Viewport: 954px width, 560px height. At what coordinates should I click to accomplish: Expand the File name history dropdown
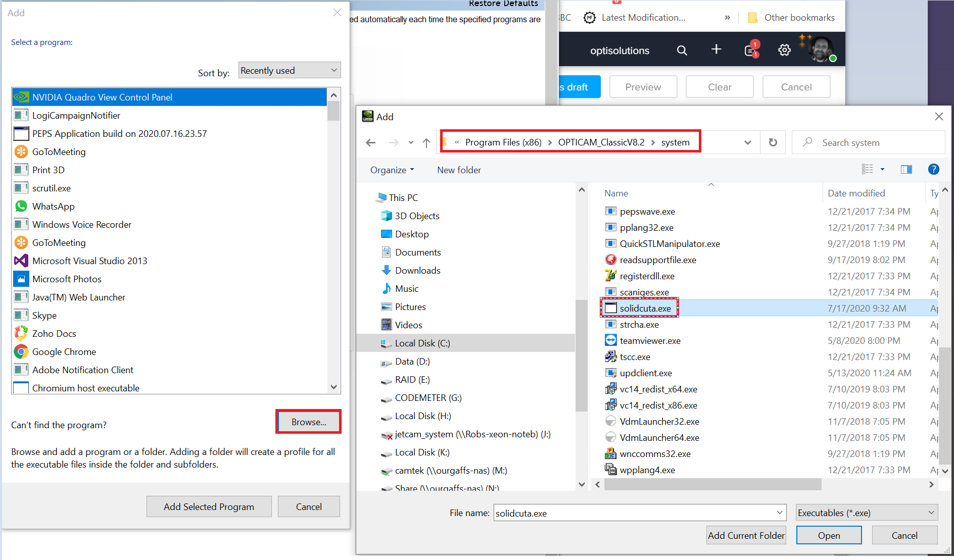780,513
